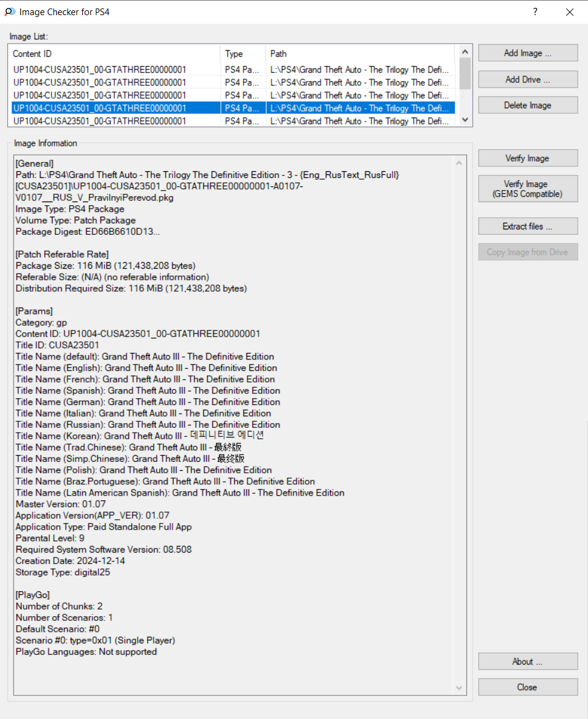Click 'Scenario #0: type=0x01 (Single Player)'
This screenshot has width=588, height=719.
tap(96, 640)
